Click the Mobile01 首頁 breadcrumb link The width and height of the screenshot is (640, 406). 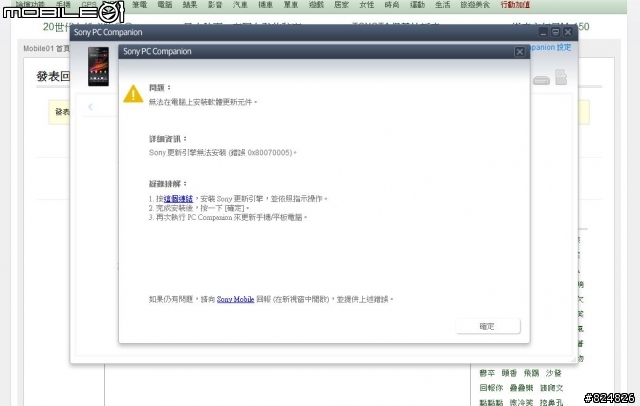coord(47,49)
